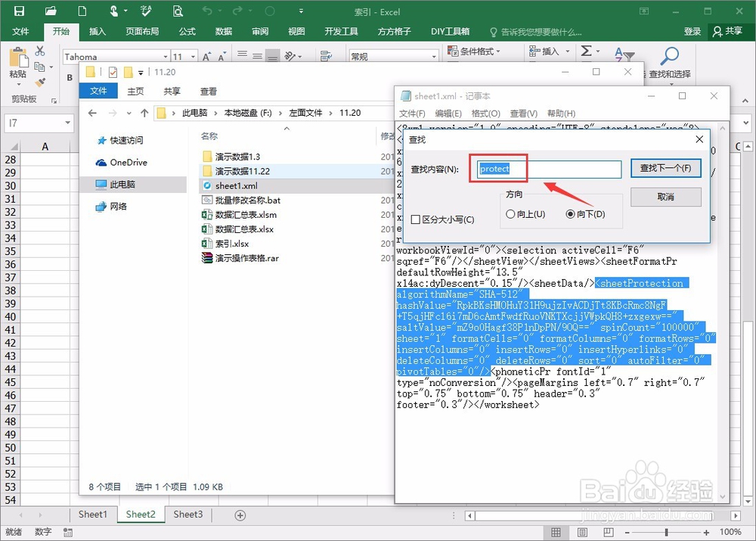Open the Notepad Edit menu
The height and width of the screenshot is (541, 756).
pos(448,113)
